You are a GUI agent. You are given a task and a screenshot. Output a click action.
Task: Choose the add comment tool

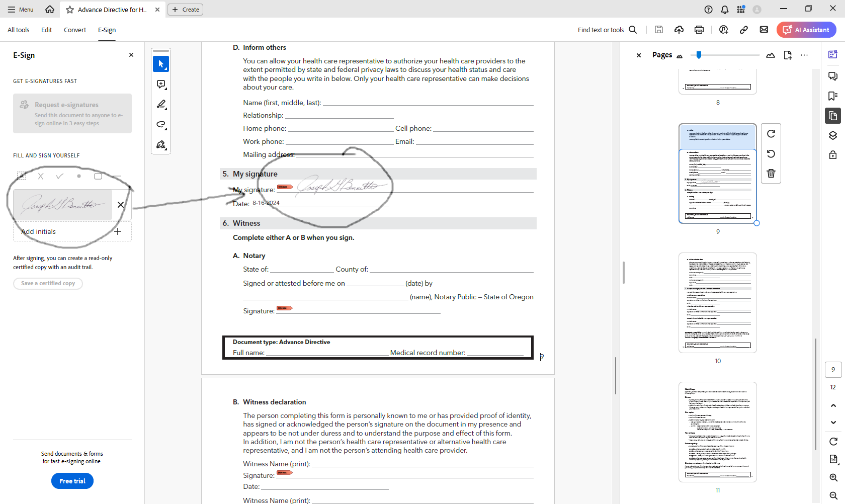pyautogui.click(x=161, y=85)
